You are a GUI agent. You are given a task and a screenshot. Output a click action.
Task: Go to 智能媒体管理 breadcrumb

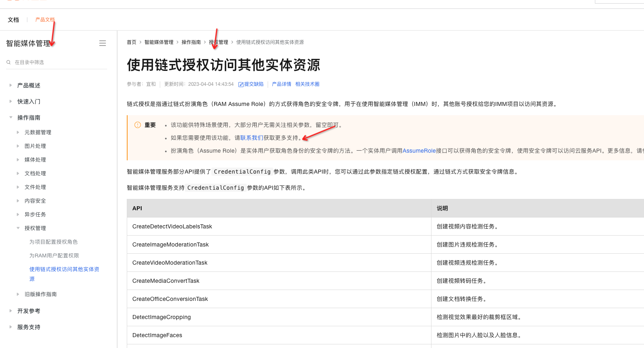pyautogui.click(x=159, y=42)
